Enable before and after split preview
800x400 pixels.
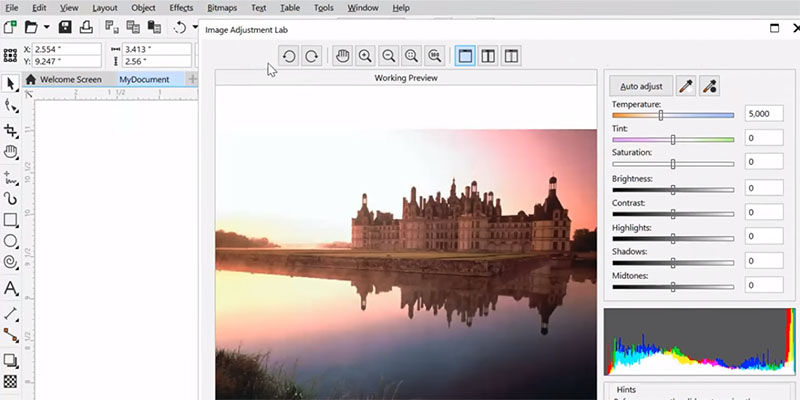[511, 57]
